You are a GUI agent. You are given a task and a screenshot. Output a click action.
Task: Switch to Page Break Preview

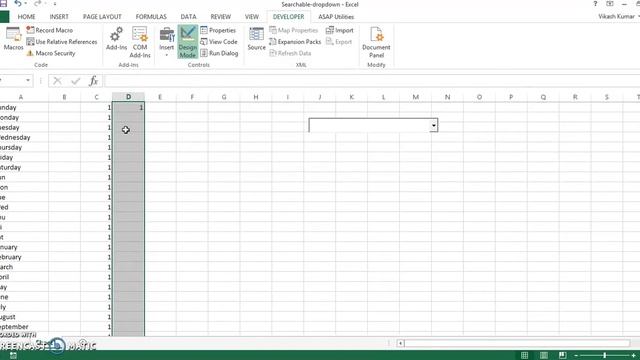pos(562,355)
